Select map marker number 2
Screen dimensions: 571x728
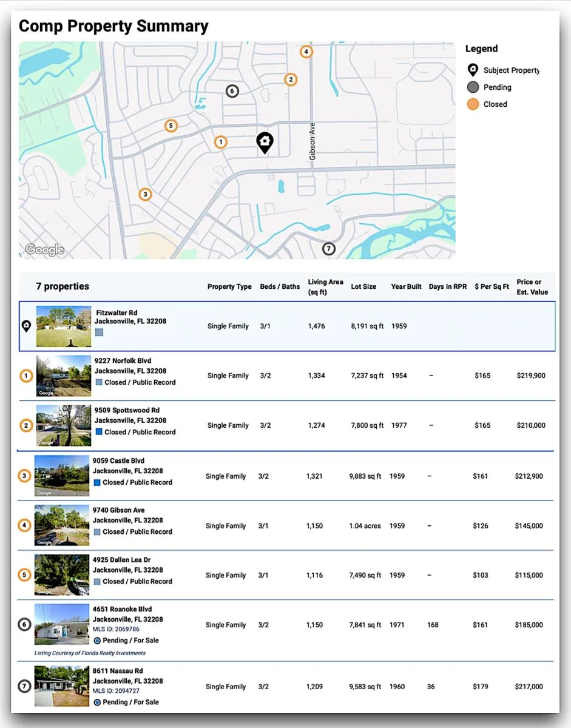[x=291, y=79]
